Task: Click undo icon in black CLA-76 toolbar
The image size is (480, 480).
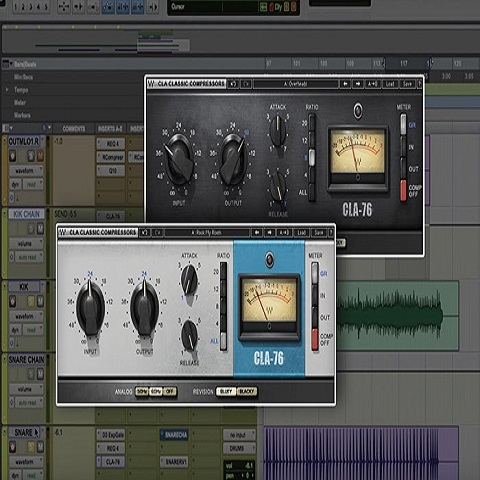Action: click(233, 84)
